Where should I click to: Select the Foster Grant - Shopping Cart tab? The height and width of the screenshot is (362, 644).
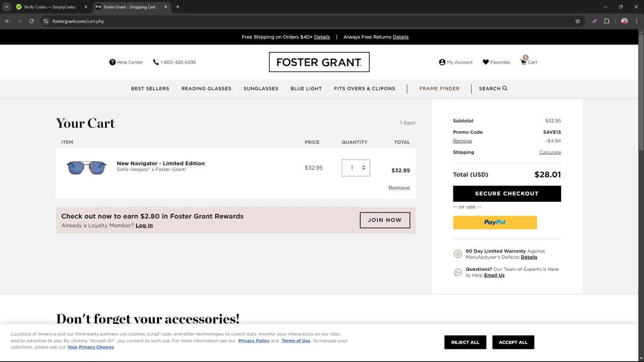click(130, 7)
